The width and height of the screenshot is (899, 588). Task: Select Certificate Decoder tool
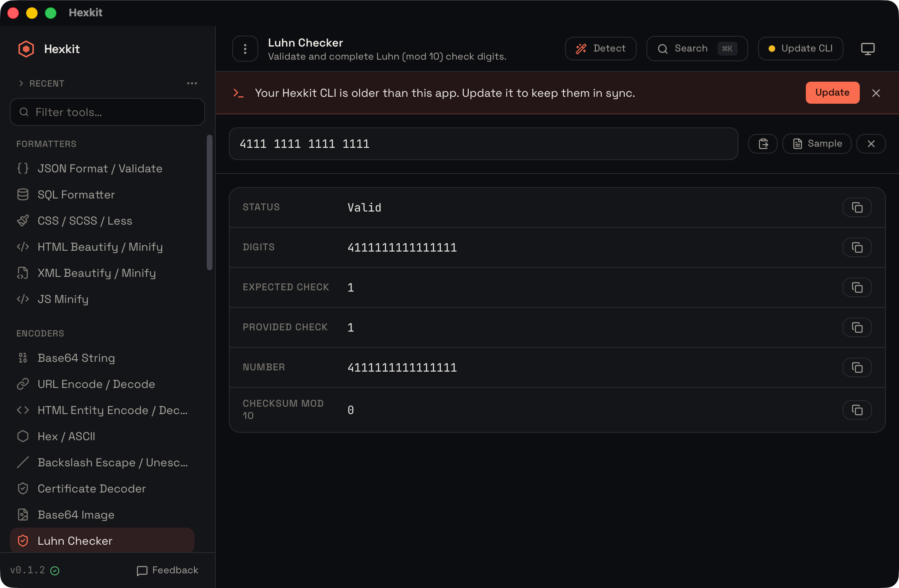tap(102, 489)
